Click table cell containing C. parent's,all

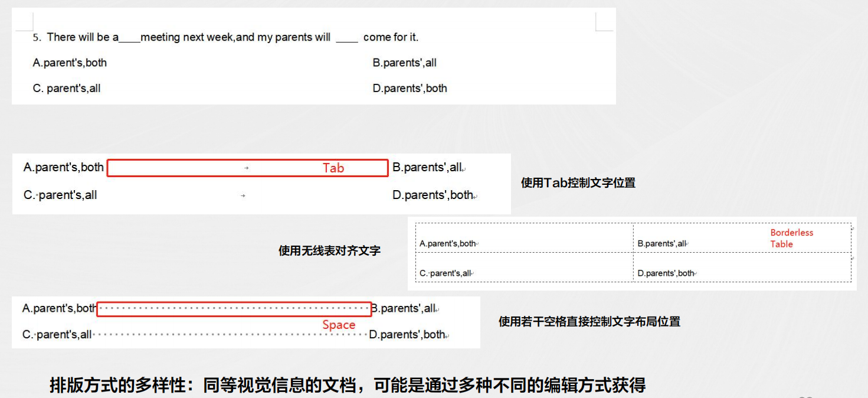coord(525,267)
